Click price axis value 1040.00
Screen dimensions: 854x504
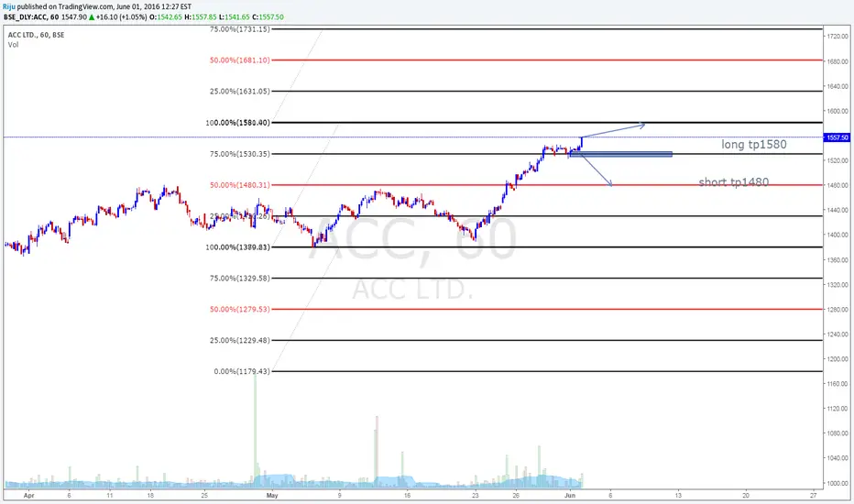(838, 458)
